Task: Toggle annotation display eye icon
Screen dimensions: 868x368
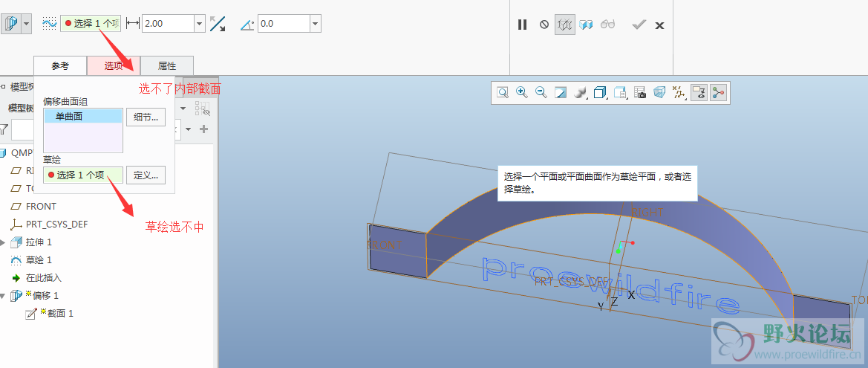Action: pyautogui.click(x=699, y=92)
